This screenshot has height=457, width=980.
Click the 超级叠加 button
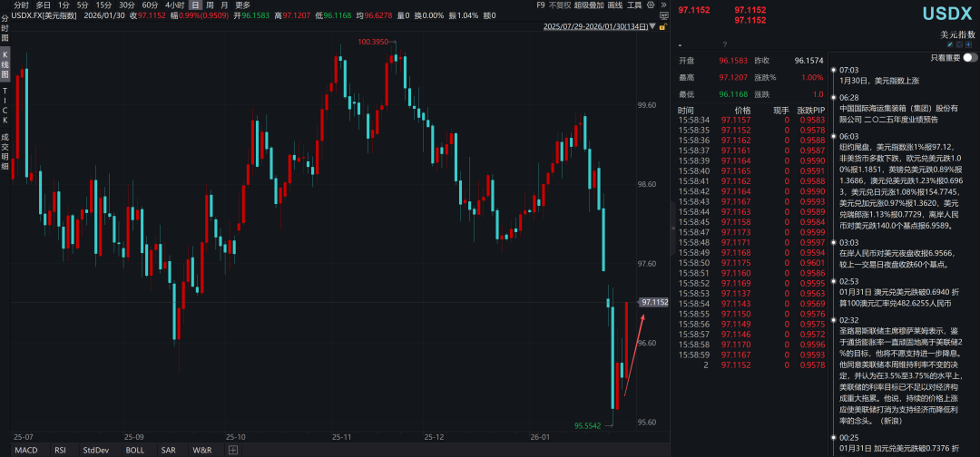pos(589,5)
